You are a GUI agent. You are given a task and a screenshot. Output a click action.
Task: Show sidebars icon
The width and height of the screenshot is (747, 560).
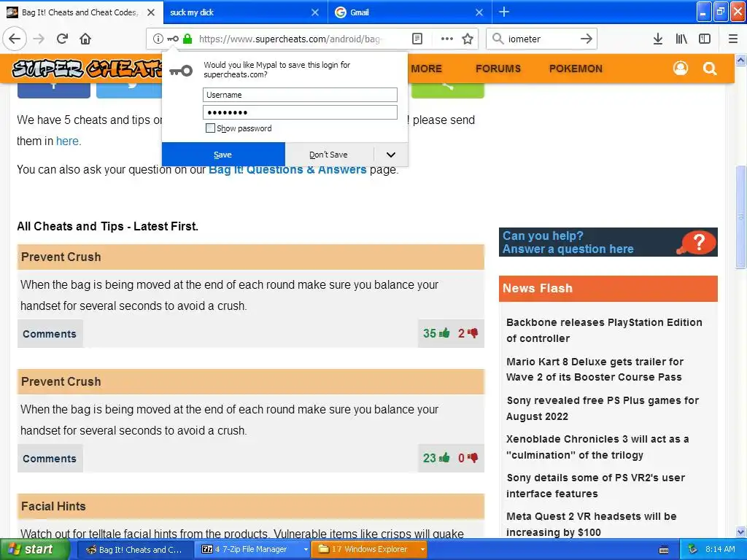[705, 39]
